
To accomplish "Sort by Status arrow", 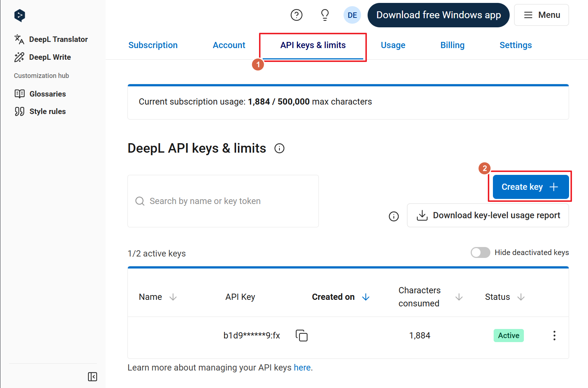I will (x=521, y=297).
